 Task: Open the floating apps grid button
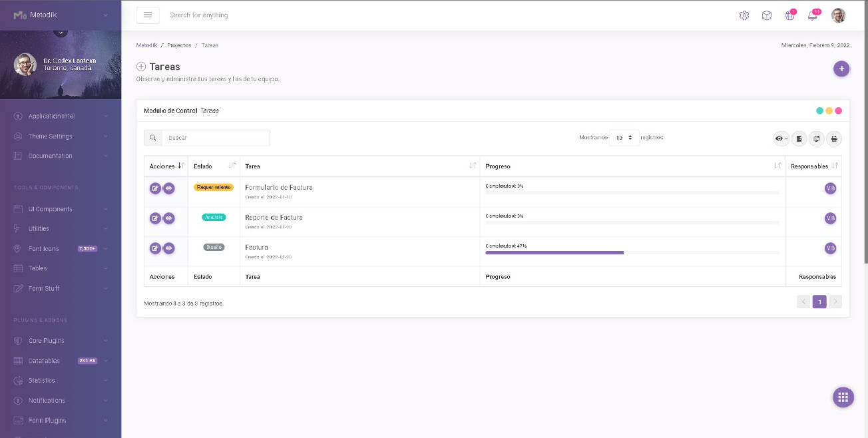(843, 397)
